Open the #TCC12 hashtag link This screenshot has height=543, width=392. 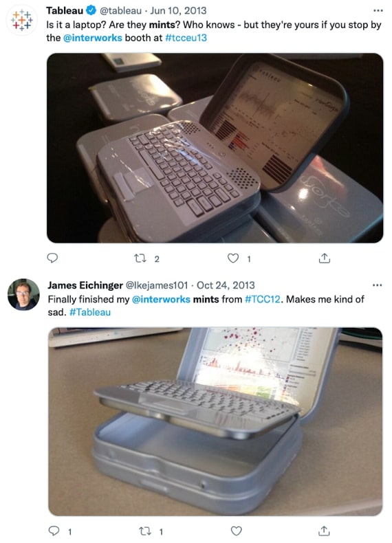pyautogui.click(x=263, y=299)
